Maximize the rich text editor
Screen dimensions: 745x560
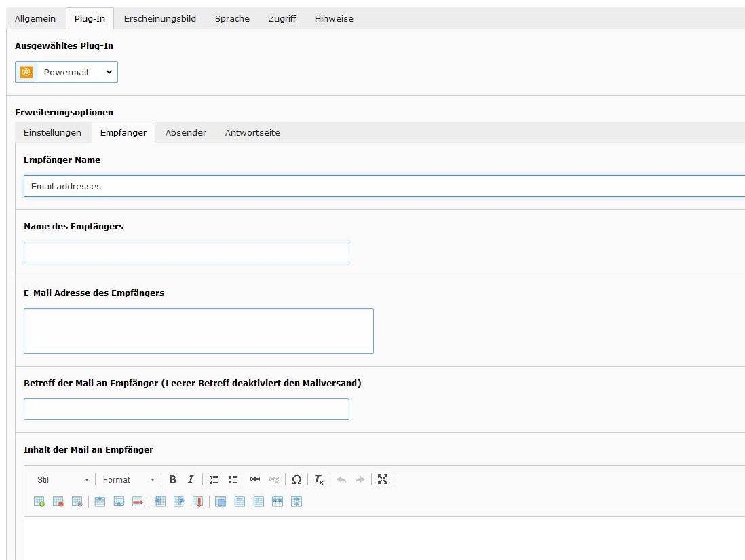pyautogui.click(x=383, y=479)
